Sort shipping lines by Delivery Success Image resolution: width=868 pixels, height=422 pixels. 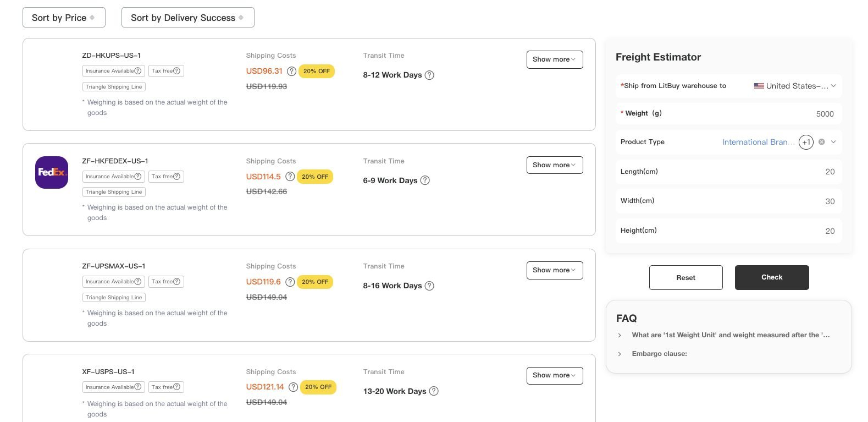(x=187, y=18)
